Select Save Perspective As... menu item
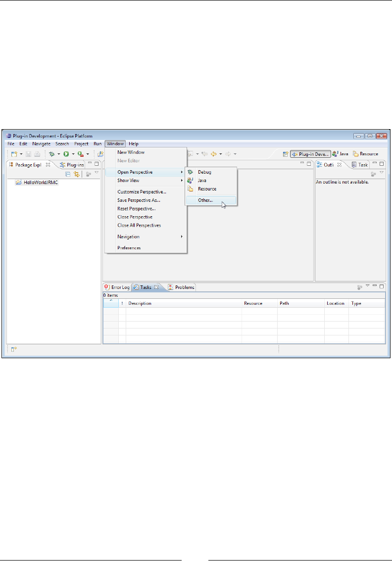 tap(146, 200)
